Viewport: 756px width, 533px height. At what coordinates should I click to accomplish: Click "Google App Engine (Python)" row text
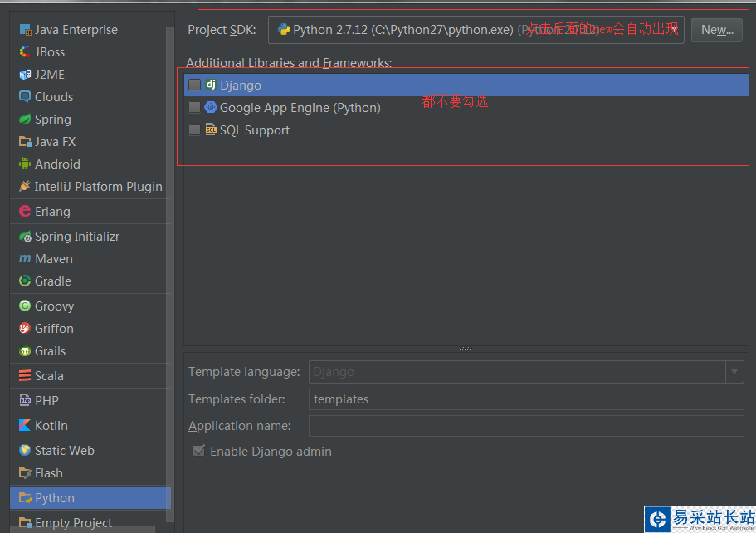click(300, 108)
